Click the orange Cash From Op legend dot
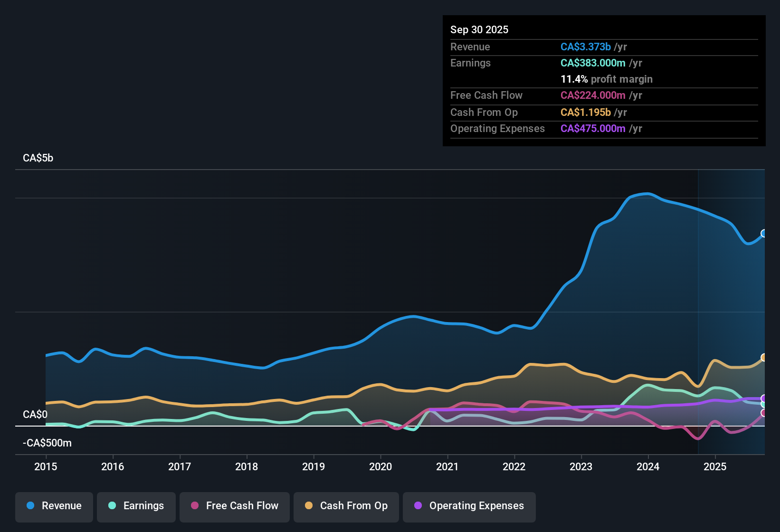 tap(309, 506)
